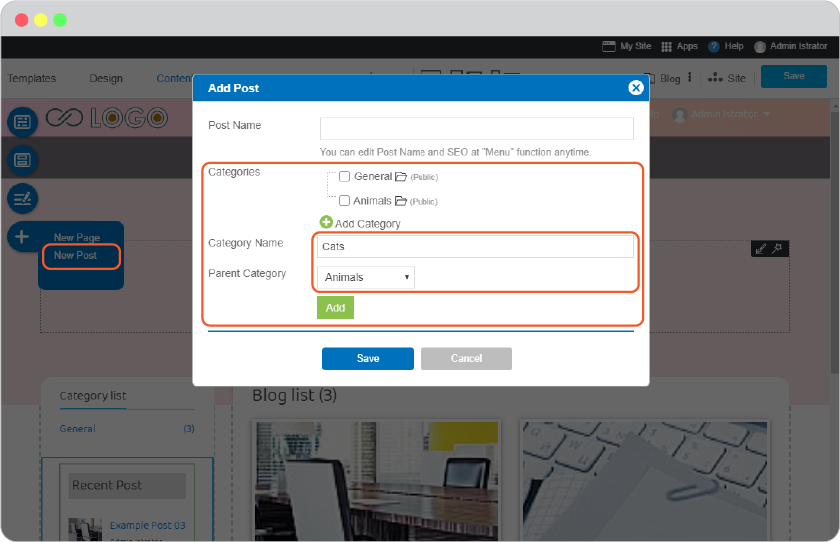Select New Page from the popup
This screenshot has height=542, width=840.
tap(77, 237)
